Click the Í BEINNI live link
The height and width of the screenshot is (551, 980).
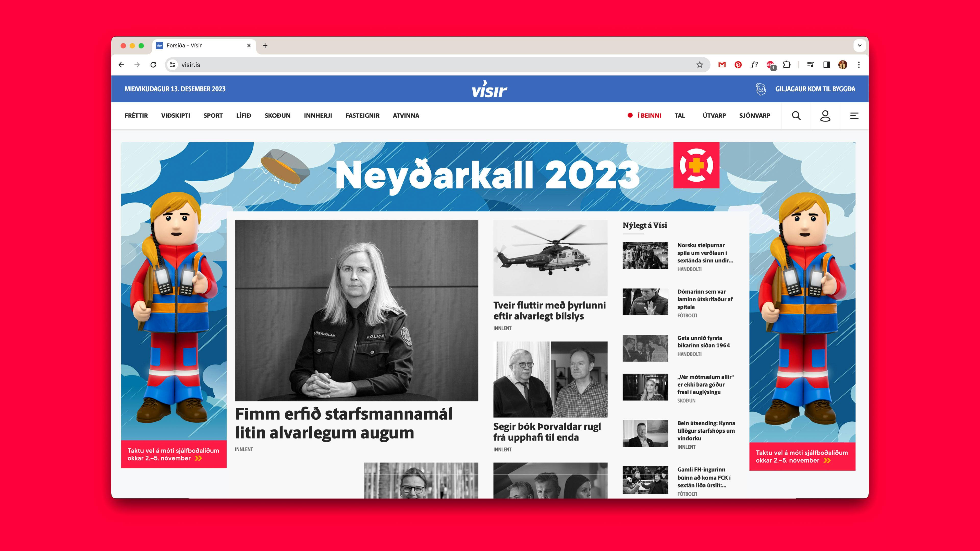649,116
